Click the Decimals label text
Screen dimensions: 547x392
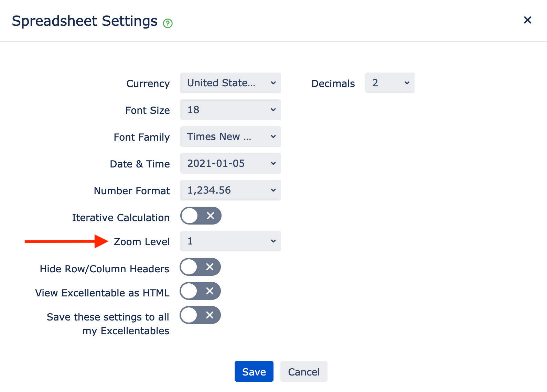tap(333, 84)
